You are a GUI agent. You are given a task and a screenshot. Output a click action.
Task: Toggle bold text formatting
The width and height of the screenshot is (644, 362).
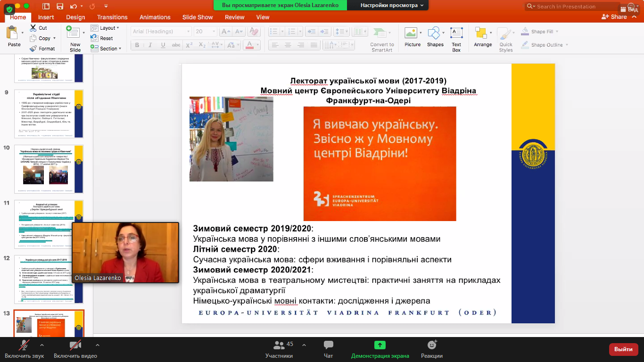[137, 45]
